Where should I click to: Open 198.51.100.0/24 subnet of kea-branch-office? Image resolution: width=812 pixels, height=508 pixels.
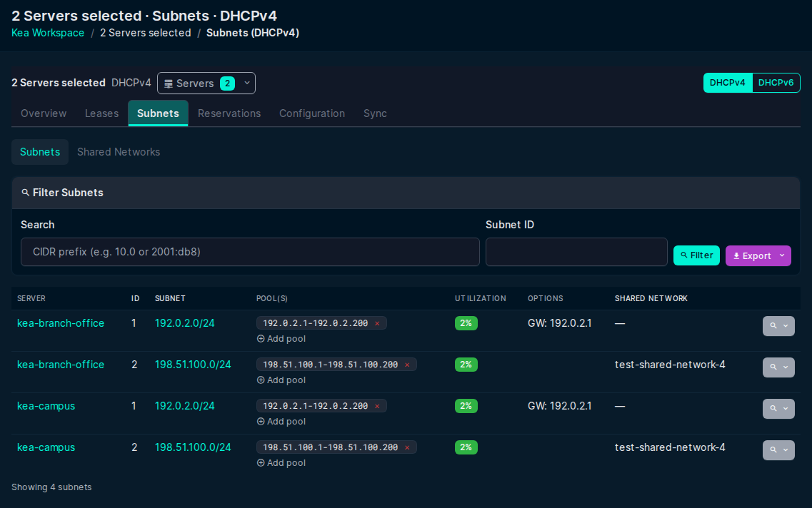tap(193, 365)
